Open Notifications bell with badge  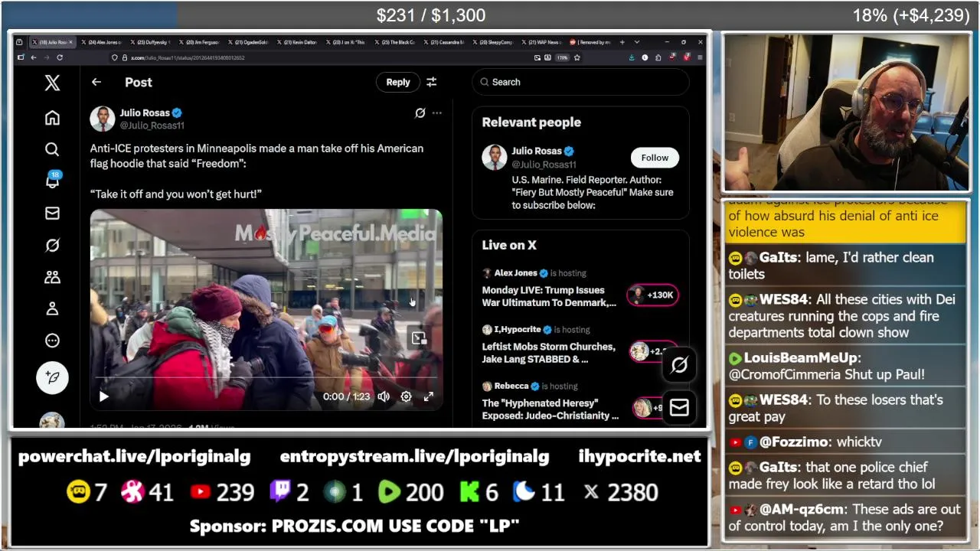52,181
